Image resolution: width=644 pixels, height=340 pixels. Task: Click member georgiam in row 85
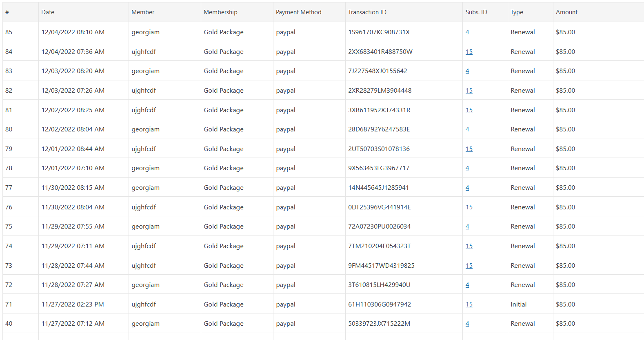coord(145,32)
